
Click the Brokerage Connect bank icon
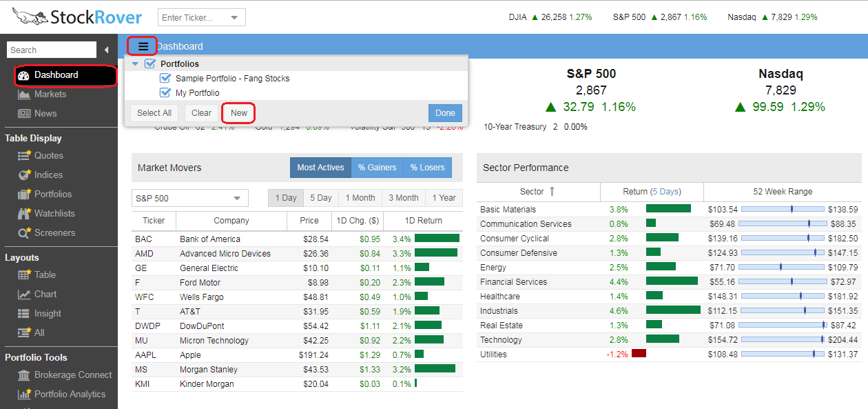(24, 375)
